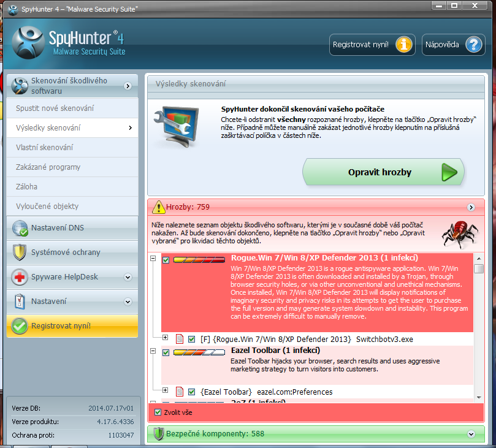Open Nastavení DNS panel
496x448 pixels.
click(x=72, y=228)
